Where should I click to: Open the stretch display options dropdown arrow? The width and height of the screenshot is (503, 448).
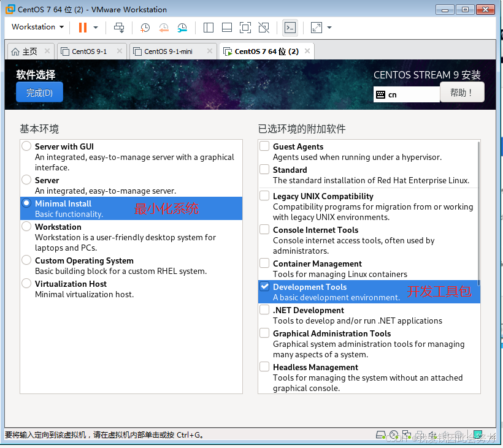click(x=329, y=28)
